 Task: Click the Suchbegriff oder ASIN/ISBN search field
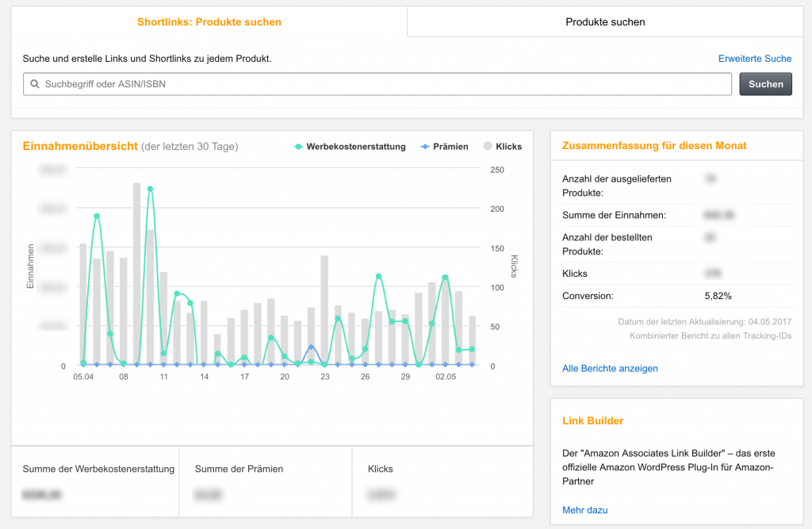377,84
